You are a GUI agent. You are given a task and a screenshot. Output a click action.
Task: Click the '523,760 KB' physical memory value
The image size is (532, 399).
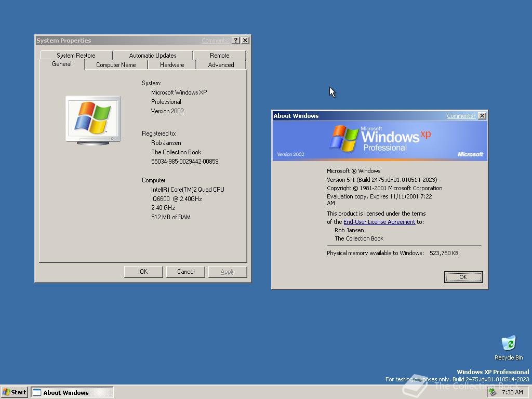coord(444,253)
